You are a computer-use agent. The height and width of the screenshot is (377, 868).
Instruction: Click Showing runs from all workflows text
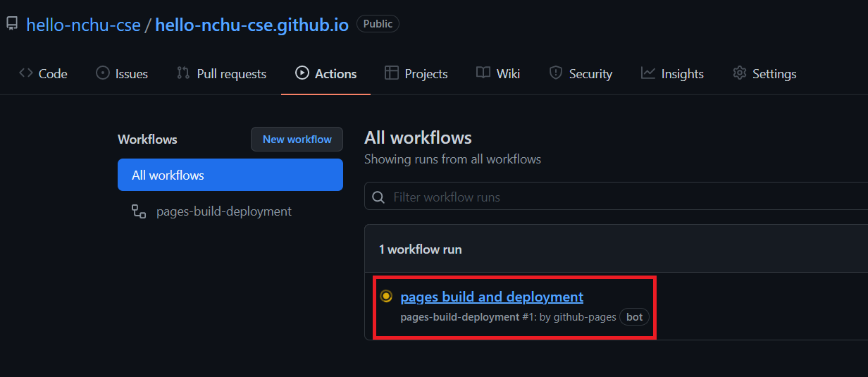click(x=452, y=159)
